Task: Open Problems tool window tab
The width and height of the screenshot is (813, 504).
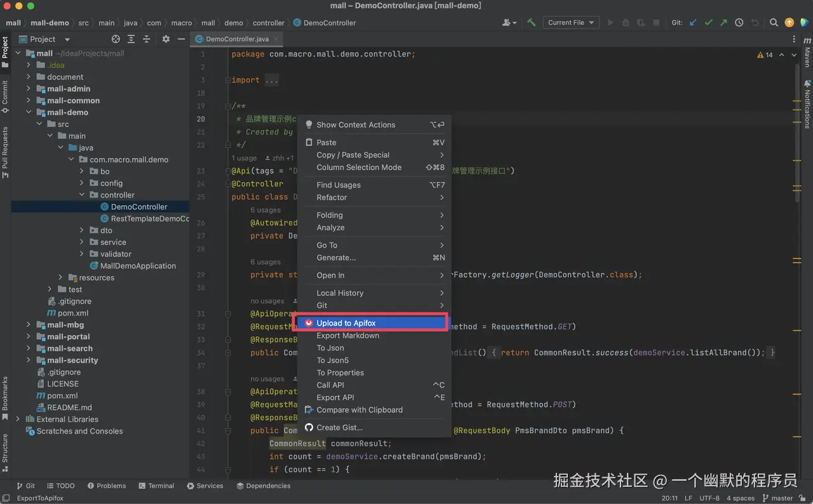Action: click(107, 486)
